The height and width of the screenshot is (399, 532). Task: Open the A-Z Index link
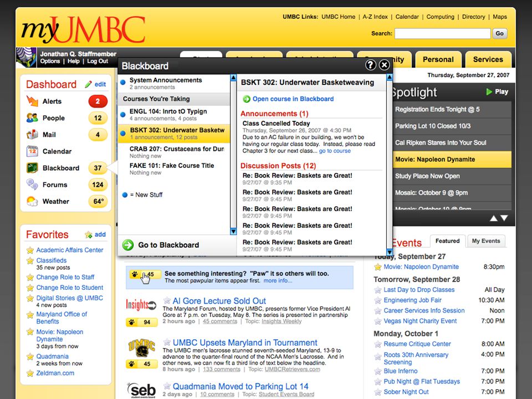[x=375, y=17]
